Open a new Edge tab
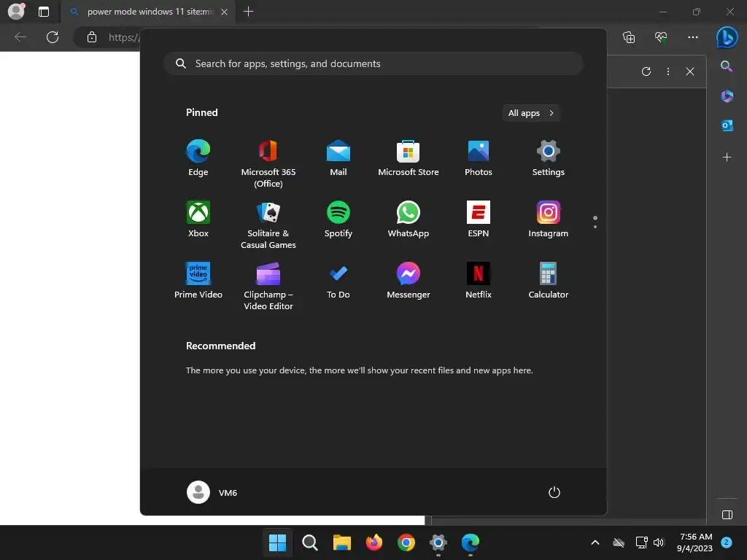This screenshot has width=747, height=560. click(248, 12)
